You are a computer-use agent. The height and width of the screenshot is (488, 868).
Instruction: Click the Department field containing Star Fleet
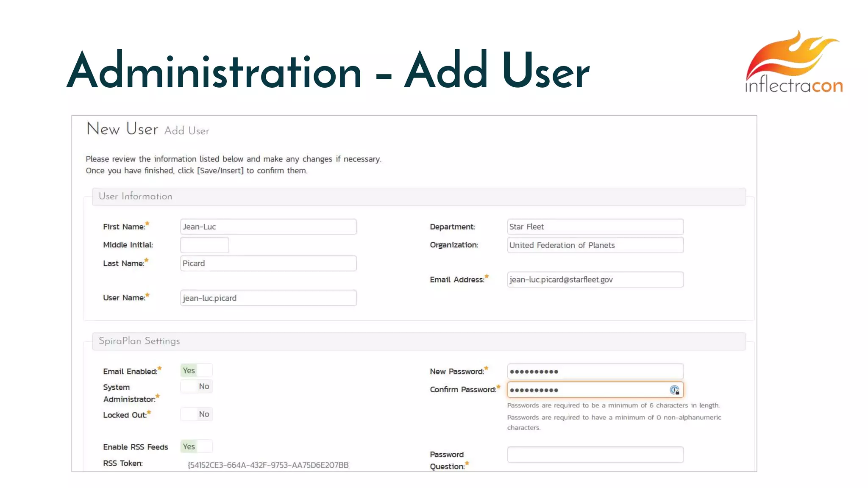(x=595, y=227)
